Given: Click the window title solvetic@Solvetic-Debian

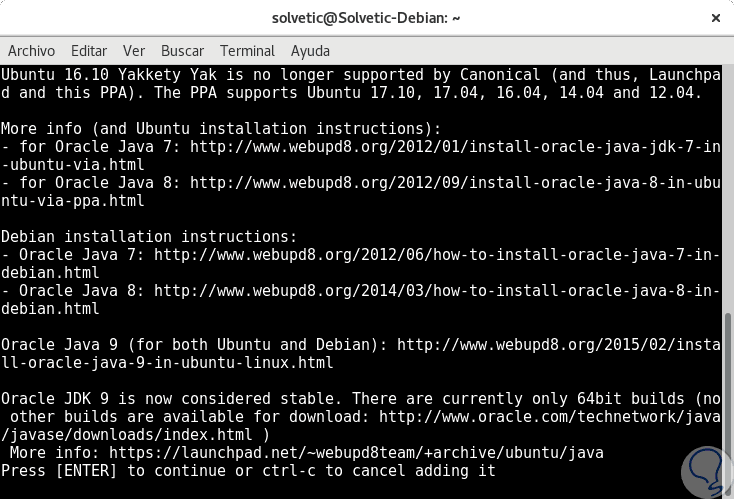Looking at the screenshot, I should 366,18.
